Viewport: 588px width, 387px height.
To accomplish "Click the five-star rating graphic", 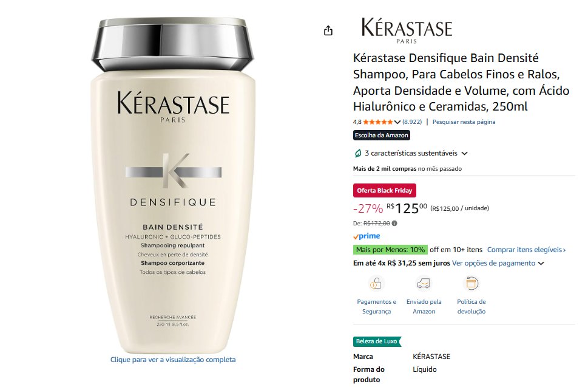I will click(378, 122).
